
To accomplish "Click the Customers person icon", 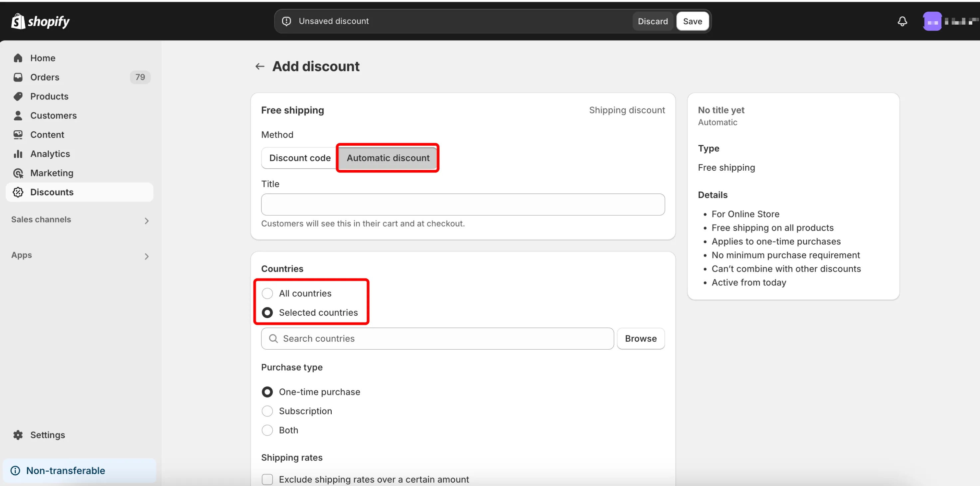I will pyautogui.click(x=18, y=116).
